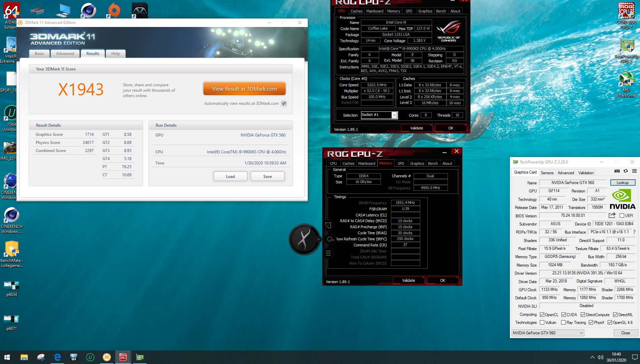Open CPUID ROG CPU-Z desktop icon
The width and height of the screenshot is (640, 364).
click(x=626, y=16)
